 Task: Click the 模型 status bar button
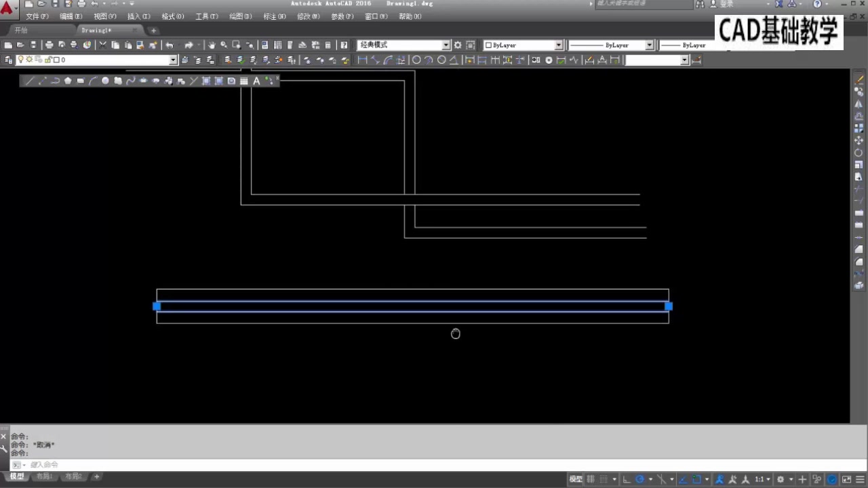coord(575,479)
